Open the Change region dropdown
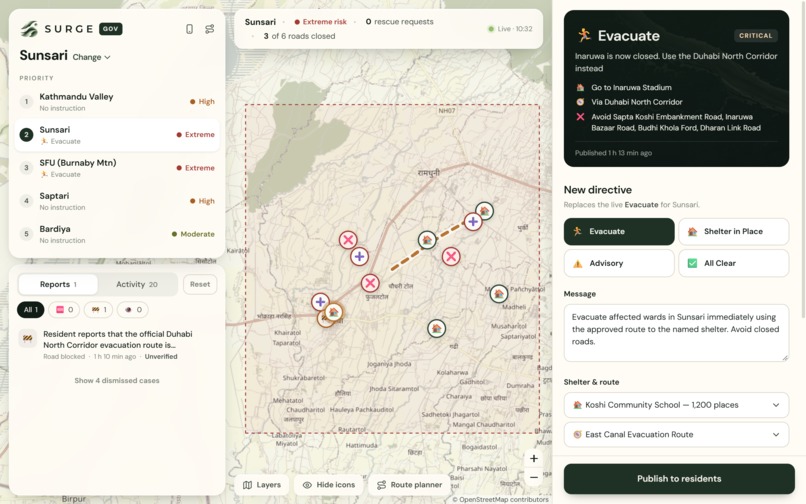806x504 pixels. click(x=91, y=57)
